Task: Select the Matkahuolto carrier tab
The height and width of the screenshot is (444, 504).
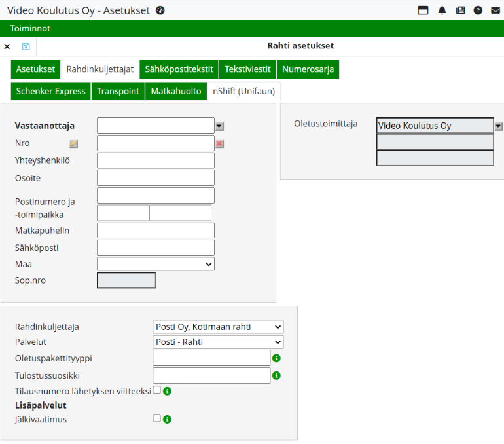Action: 176,91
